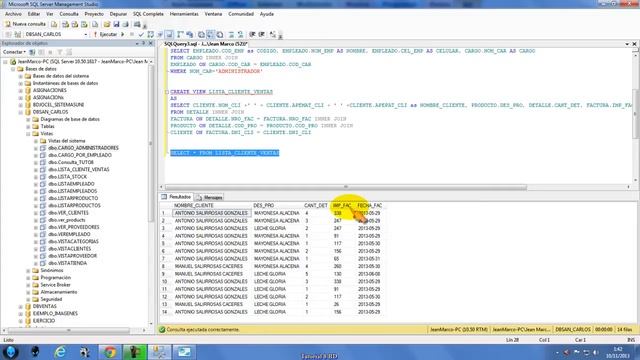
Task: Click the highlighted SELECT * FROM LISTA_CLIENTE_VENTAS line
Action: (x=224, y=153)
